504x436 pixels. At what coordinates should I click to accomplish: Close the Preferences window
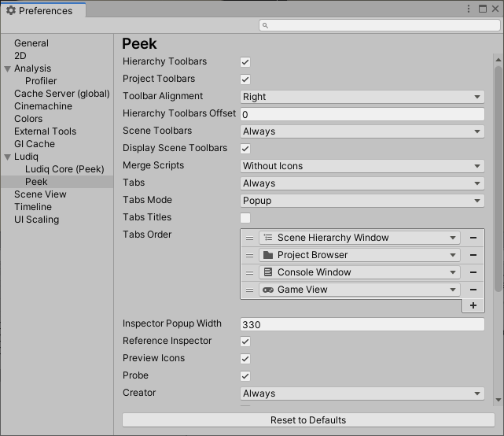pyautogui.click(x=495, y=9)
